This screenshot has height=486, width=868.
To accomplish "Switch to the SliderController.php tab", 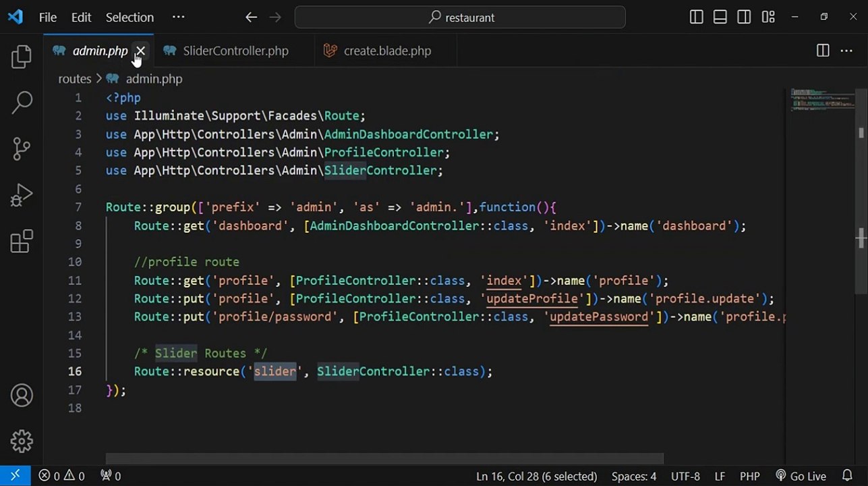I will [x=235, y=51].
